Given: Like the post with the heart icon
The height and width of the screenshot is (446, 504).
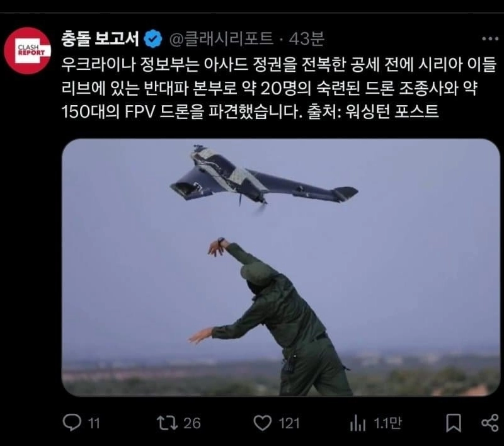Looking at the screenshot, I should 262,423.
